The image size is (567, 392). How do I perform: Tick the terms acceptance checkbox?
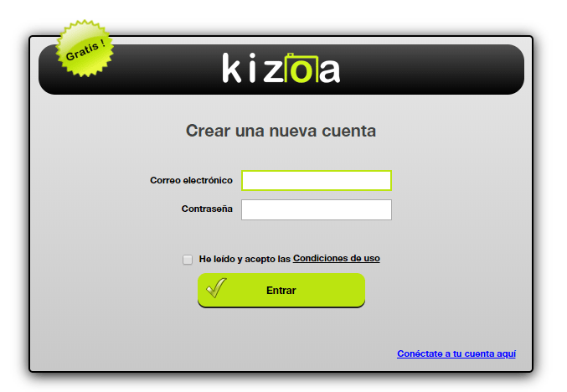pyautogui.click(x=188, y=260)
